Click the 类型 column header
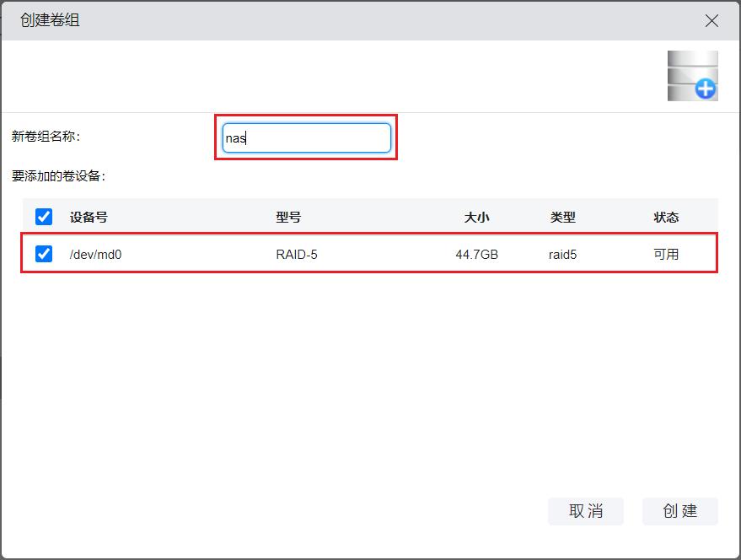The height and width of the screenshot is (560, 741). [x=562, y=217]
